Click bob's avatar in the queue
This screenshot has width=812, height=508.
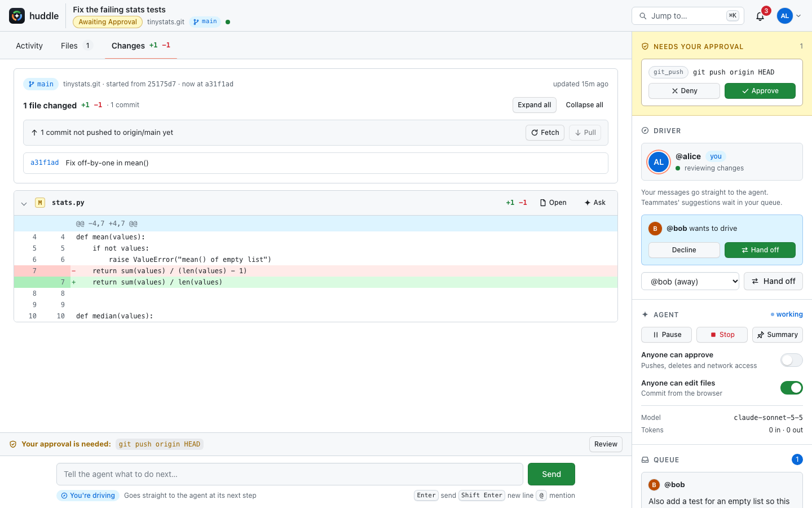(x=654, y=485)
